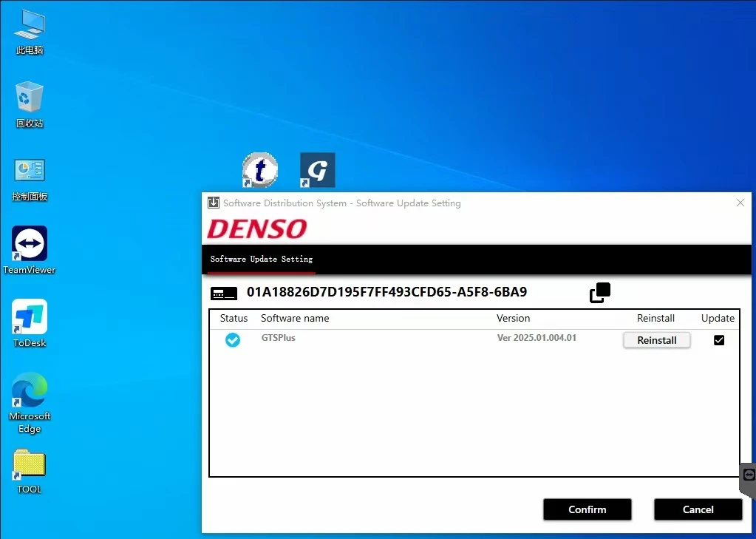The image size is (756, 539).
Task: Open the 控制面板 control panel icon
Action: tap(30, 178)
